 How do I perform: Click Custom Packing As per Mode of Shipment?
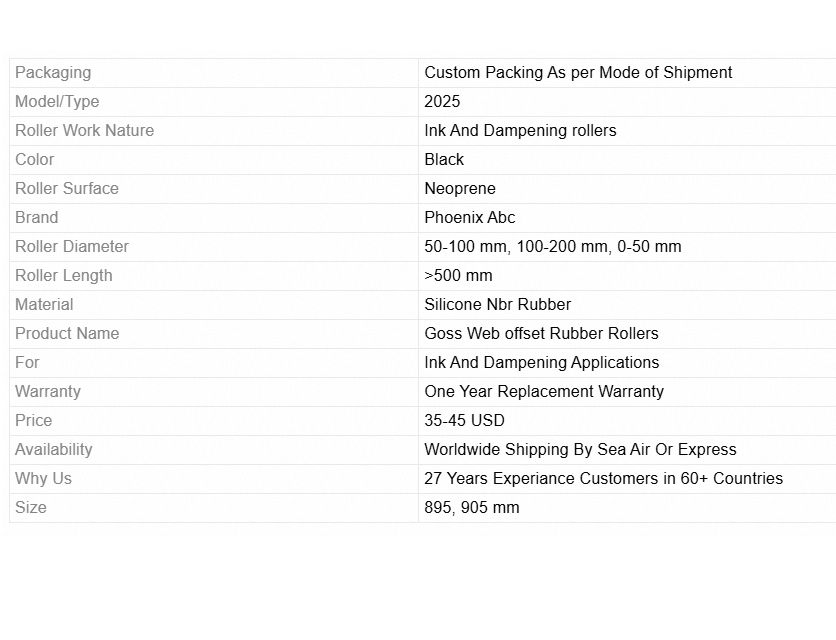[578, 72]
